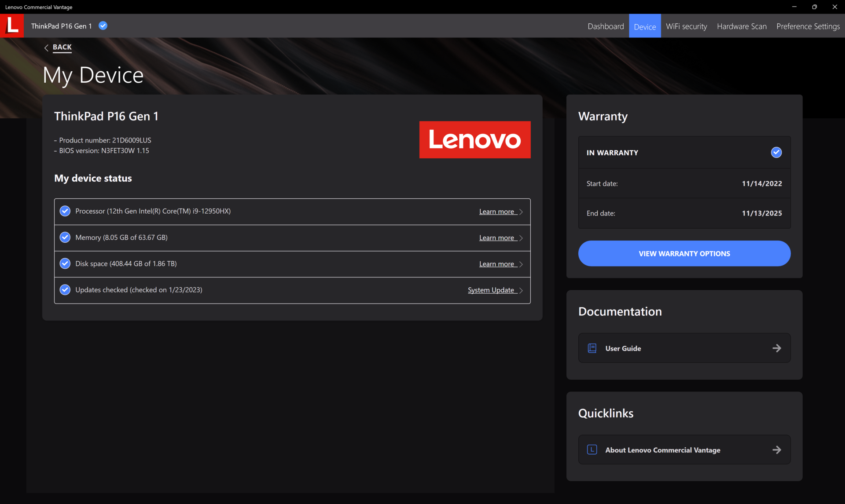Click the chevron next to System Update
845x504 pixels.
point(521,290)
